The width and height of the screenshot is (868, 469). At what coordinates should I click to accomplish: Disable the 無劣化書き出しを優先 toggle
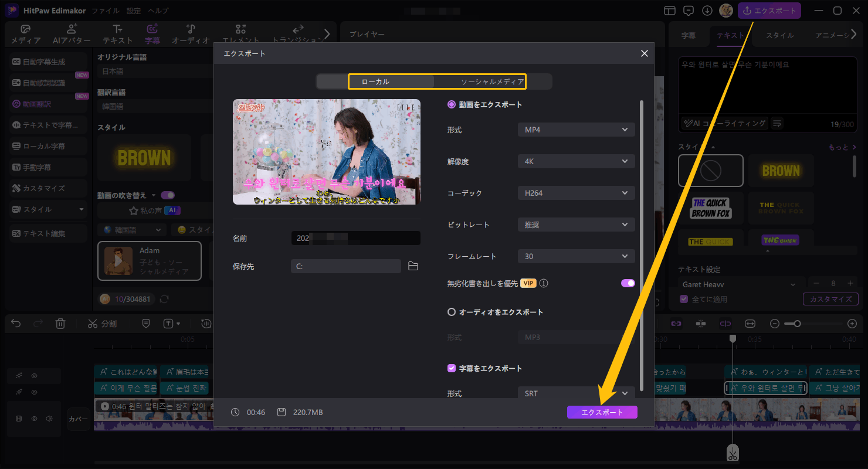[628, 283]
